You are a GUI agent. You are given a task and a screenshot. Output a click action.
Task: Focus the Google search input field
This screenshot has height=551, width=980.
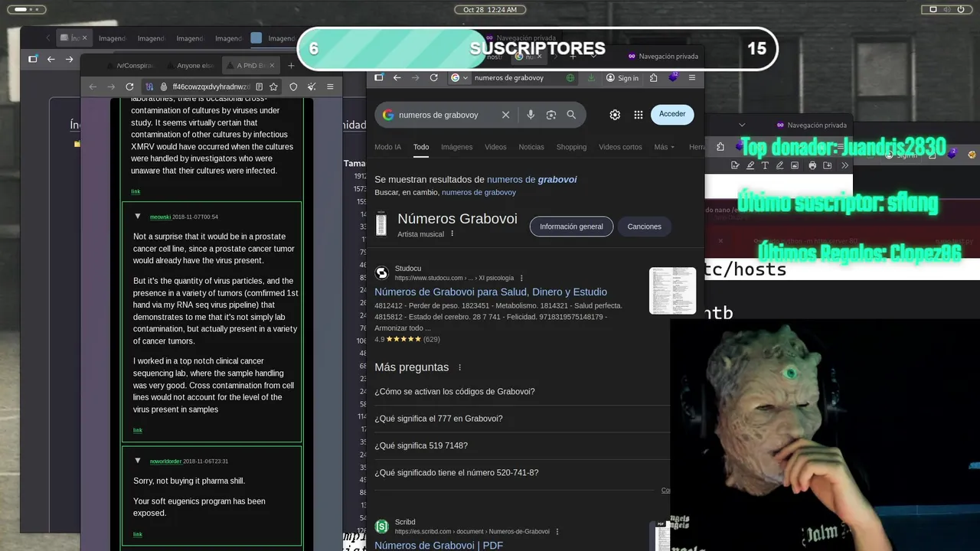pos(446,115)
